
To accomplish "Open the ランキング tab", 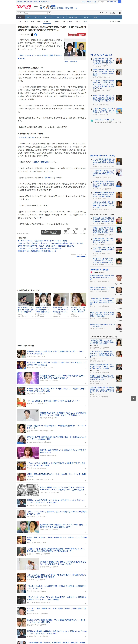I will 86,17.
